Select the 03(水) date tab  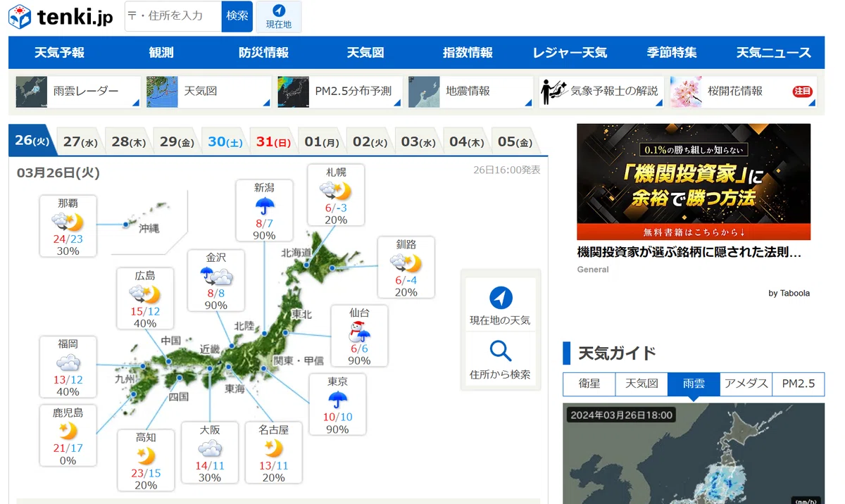[418, 141]
